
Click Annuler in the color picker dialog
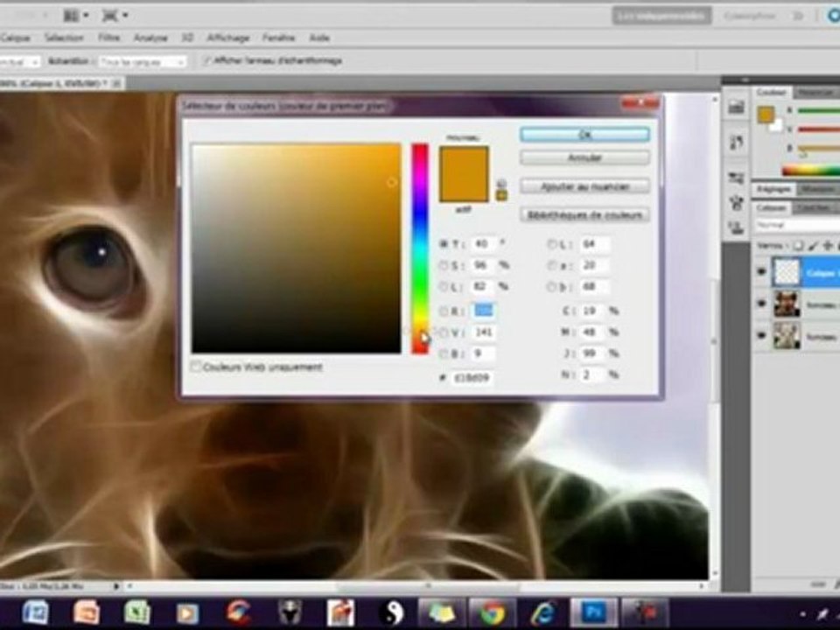[x=585, y=157]
